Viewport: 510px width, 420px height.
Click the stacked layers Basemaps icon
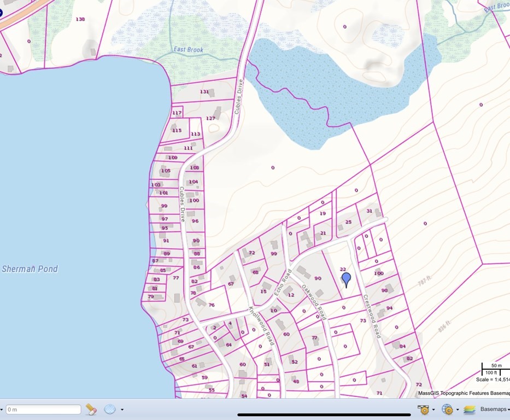(x=469, y=409)
